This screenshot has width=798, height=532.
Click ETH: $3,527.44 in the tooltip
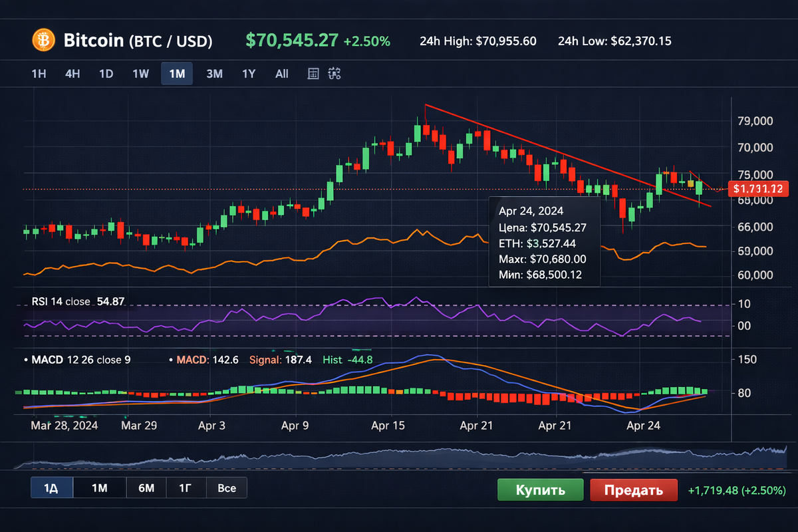(537, 243)
